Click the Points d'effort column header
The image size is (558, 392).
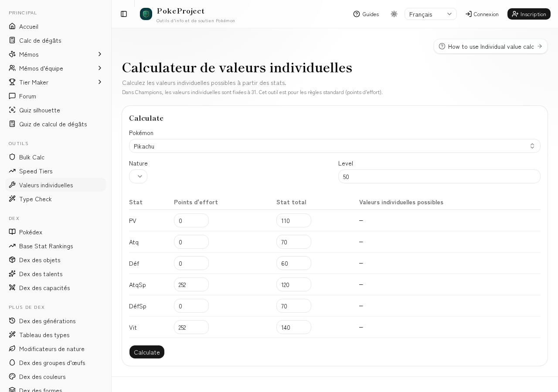click(x=196, y=202)
